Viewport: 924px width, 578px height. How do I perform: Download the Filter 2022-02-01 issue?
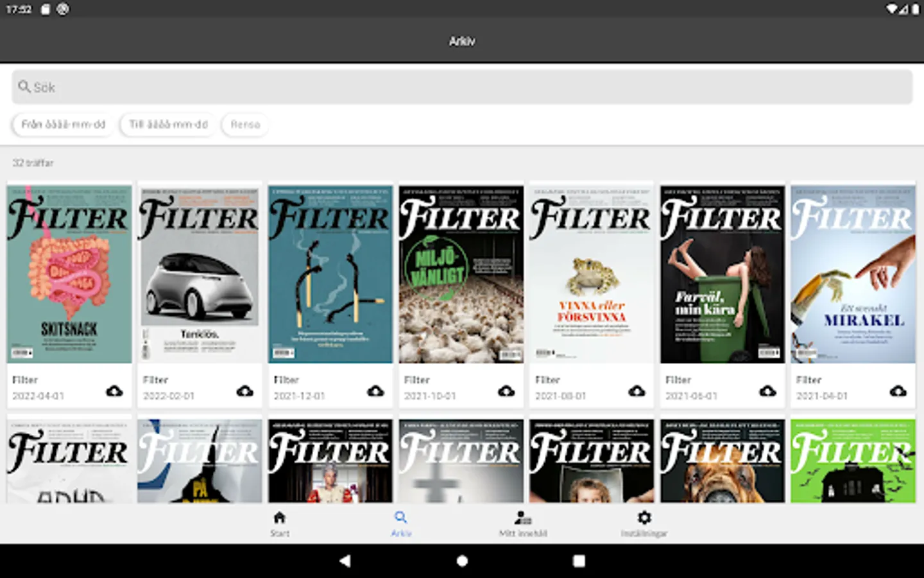tap(245, 390)
